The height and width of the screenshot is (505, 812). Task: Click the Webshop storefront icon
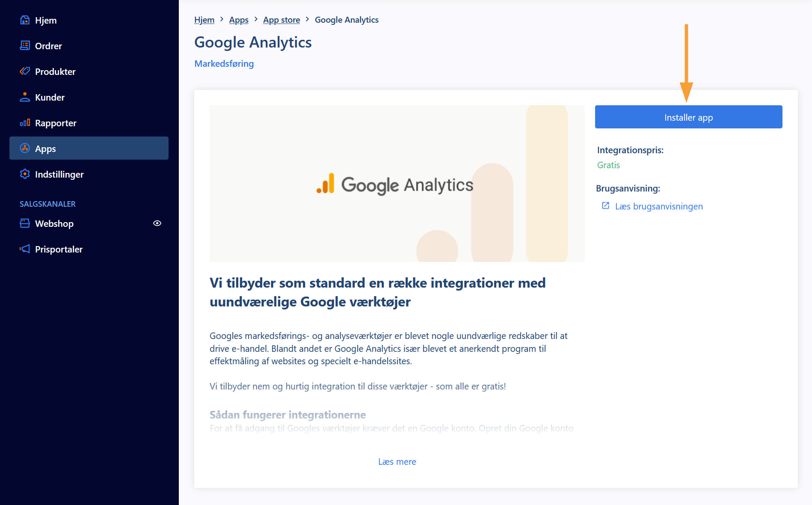[25, 223]
